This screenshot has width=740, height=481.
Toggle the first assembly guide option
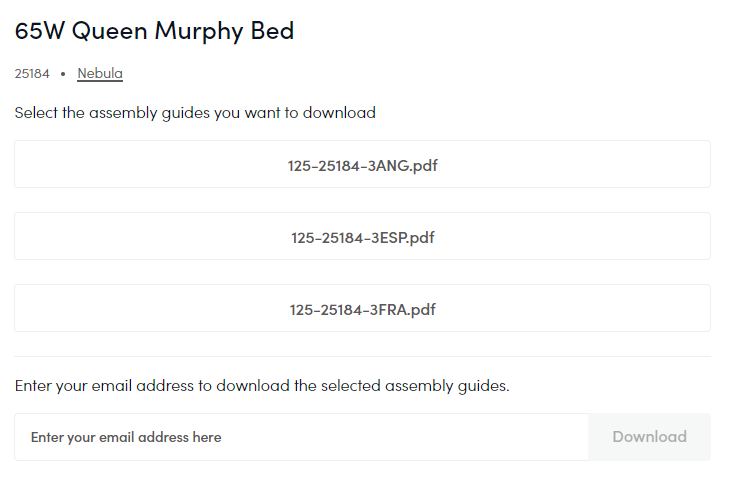pyautogui.click(x=362, y=165)
